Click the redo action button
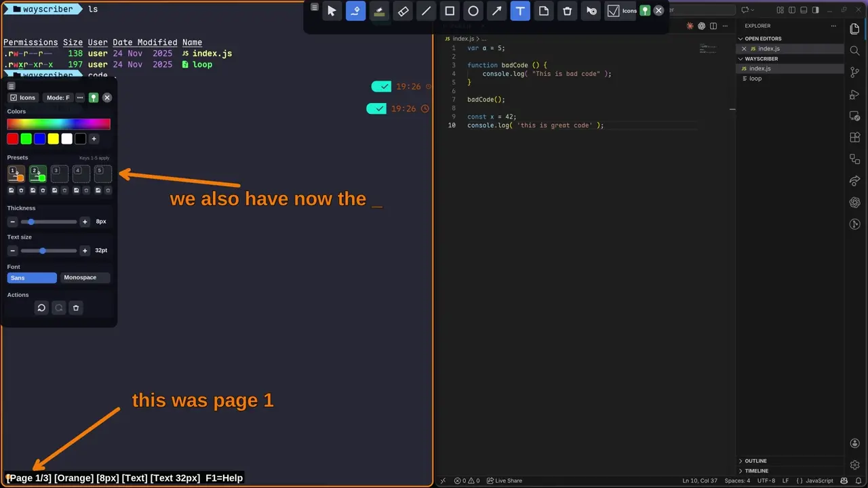This screenshot has width=868, height=488. [x=59, y=308]
